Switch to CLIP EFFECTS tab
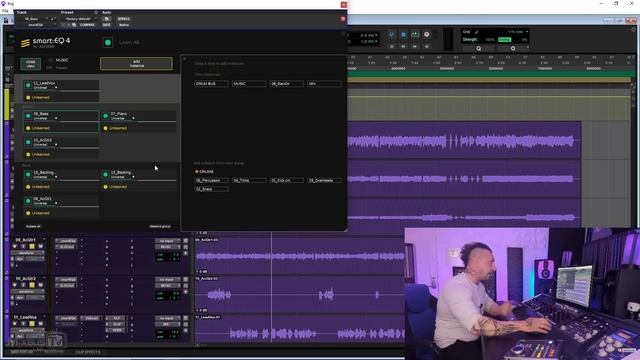This screenshot has width=640, height=360. click(88, 352)
